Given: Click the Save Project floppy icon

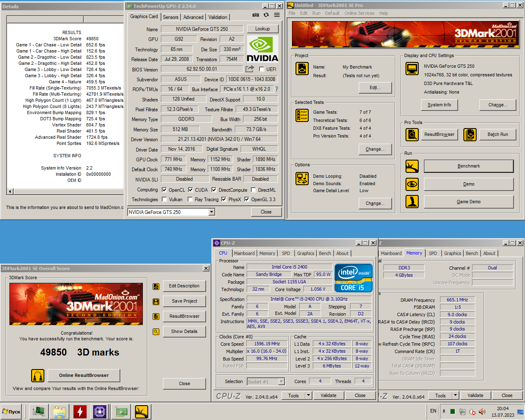Looking at the screenshot, I should [156, 302].
